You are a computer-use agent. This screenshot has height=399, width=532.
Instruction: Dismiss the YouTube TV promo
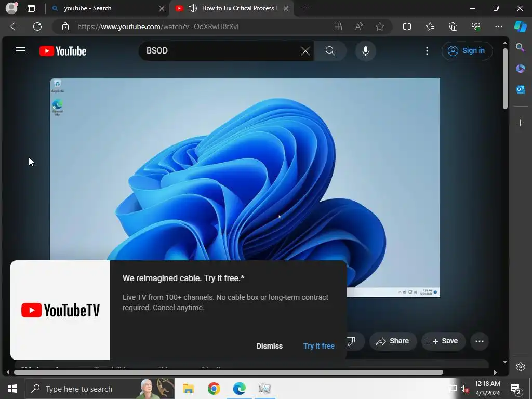270,345
